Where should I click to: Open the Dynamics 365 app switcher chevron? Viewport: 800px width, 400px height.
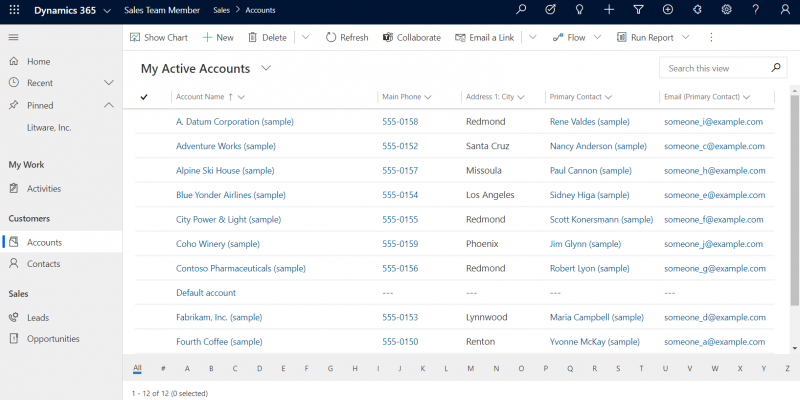coord(107,10)
